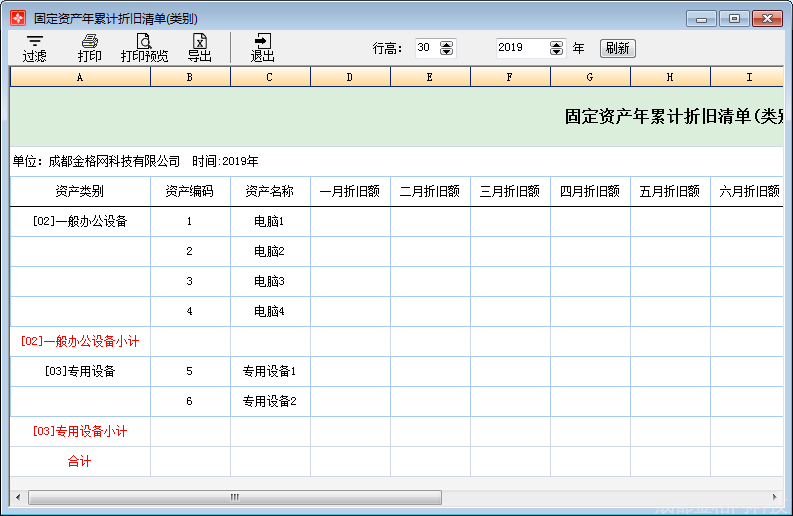Decrease row height with down arrow

(x=446, y=52)
